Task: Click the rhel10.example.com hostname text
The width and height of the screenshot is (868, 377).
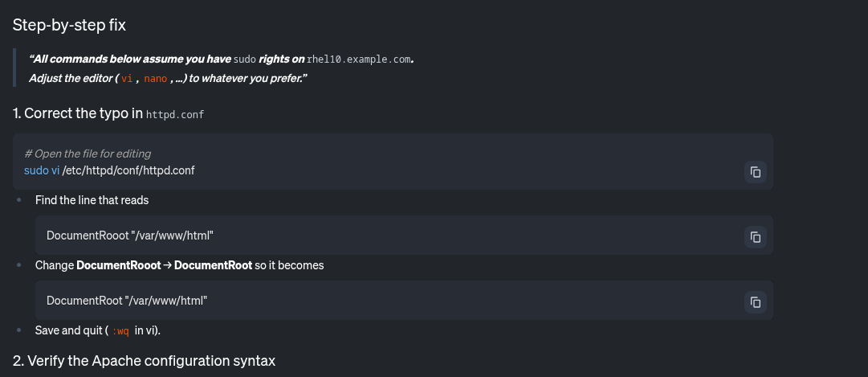Action: (359, 59)
